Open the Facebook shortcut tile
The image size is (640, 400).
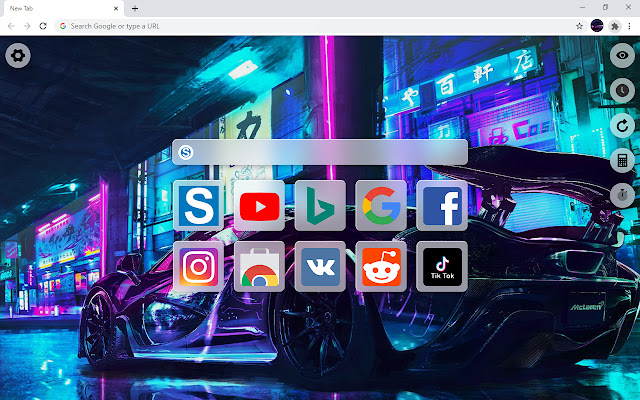point(442,206)
